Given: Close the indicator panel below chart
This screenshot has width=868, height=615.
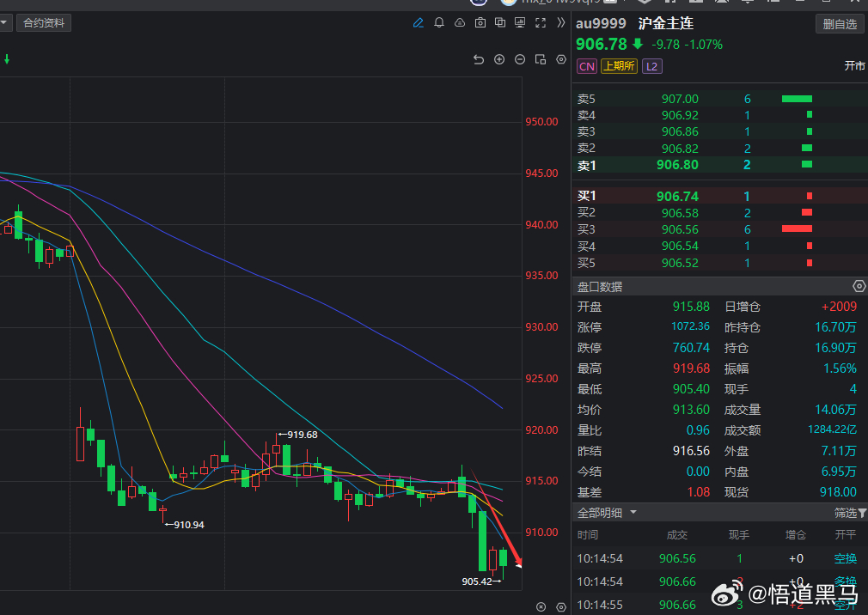Looking at the screenshot, I should (x=541, y=606).
